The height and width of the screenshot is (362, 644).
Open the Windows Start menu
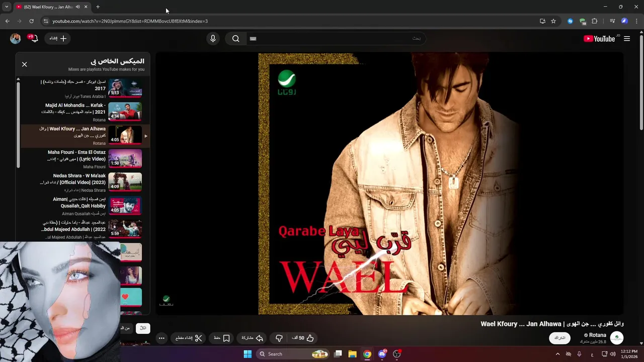[x=248, y=354]
